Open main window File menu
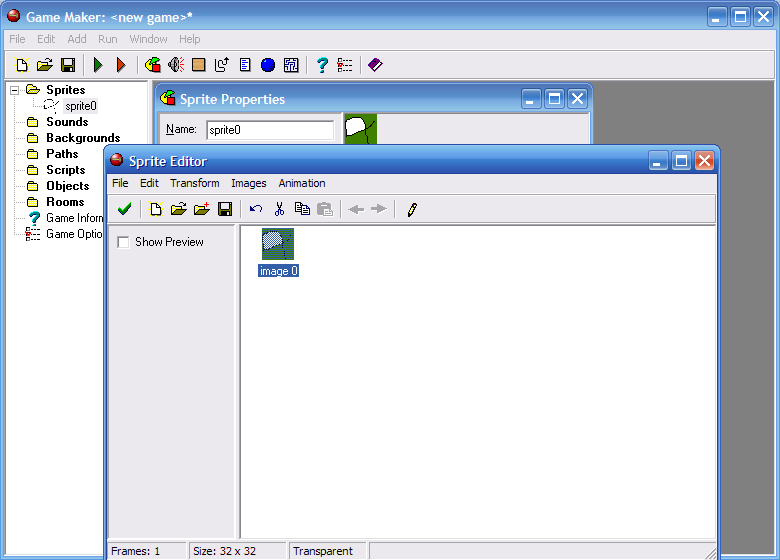Viewport: 780px width, 560px height. click(x=17, y=39)
